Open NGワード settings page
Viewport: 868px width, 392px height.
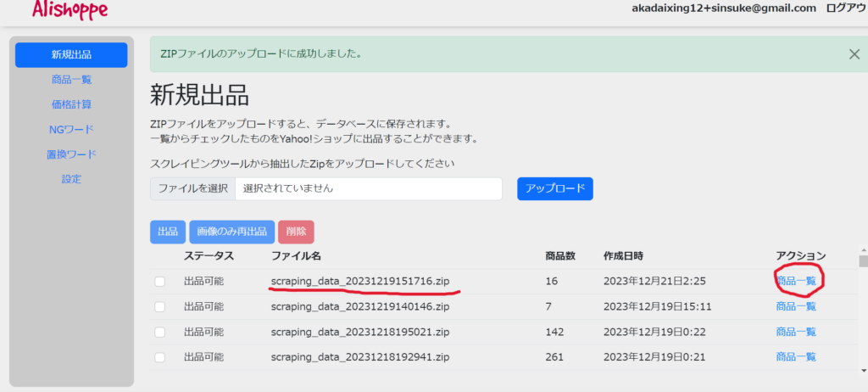click(x=71, y=130)
